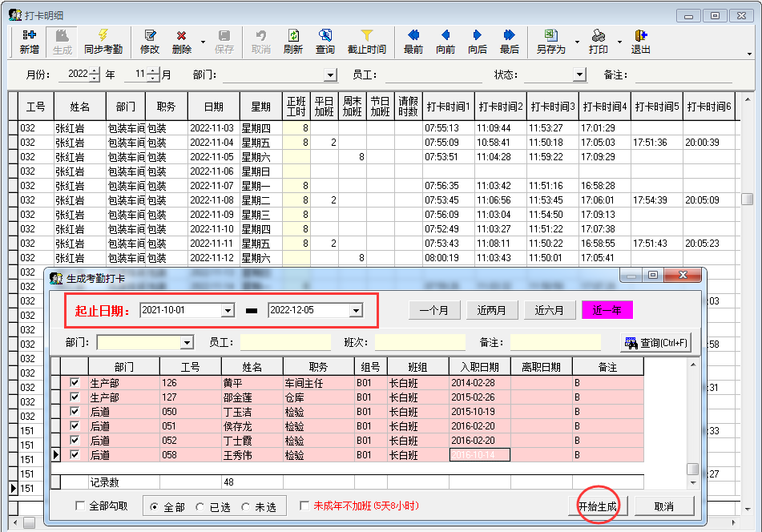Go to first record with 最前
The image size is (762, 532).
click(413, 42)
